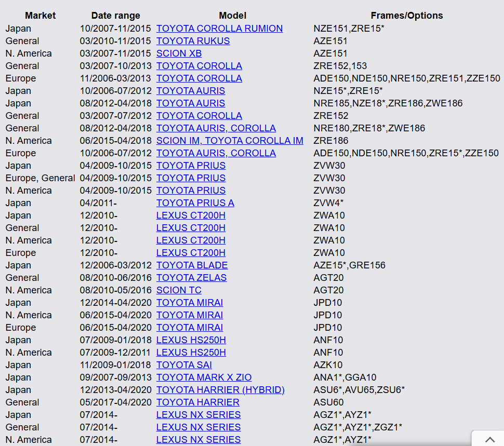Select the TOYOTA HARRIER (HYBRID) link
The height and width of the screenshot is (446, 504).
coord(220,390)
